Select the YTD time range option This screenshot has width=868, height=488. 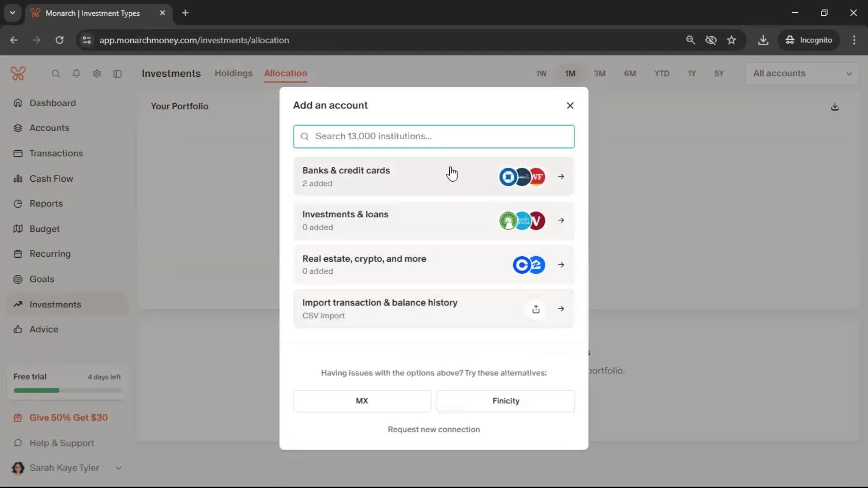tap(661, 74)
